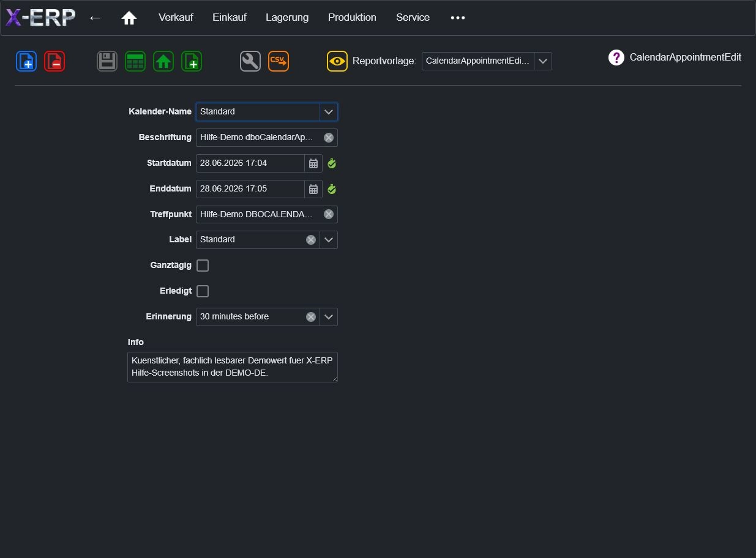The height and width of the screenshot is (558, 756).
Task: Click the green clock icon beside Startdatum
Action: click(332, 163)
